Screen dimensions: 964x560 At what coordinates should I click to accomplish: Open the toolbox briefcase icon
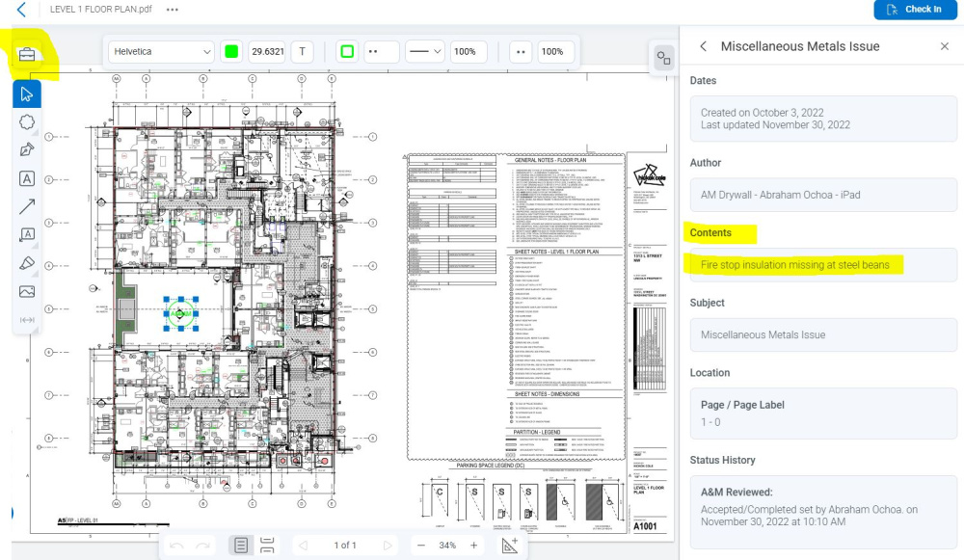(x=26, y=55)
